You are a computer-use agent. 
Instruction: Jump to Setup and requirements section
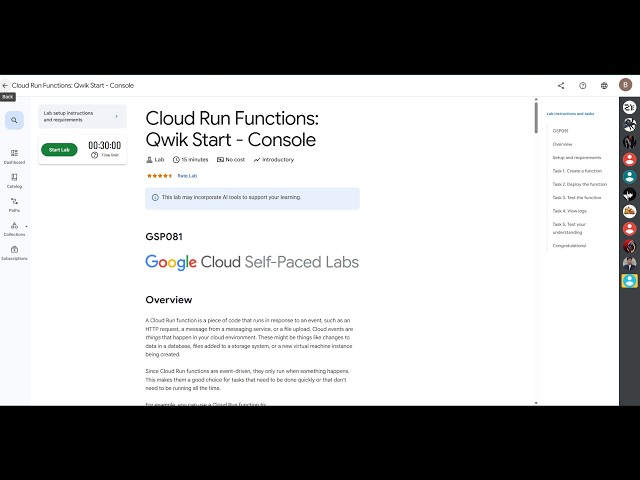577,158
